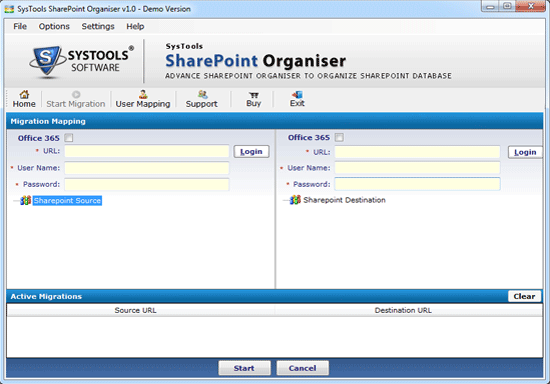Focus the source URL input field
The image size is (550, 384).
147,151
